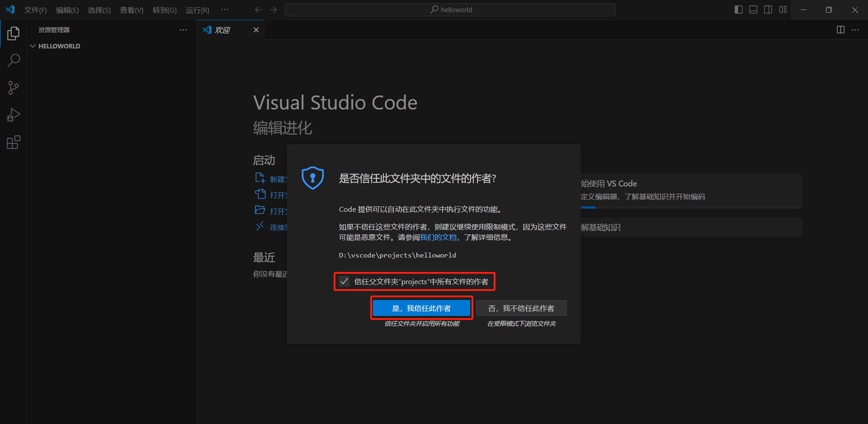Screen dimensions: 868x424
Task: Go forward with the right arrow
Action: point(273,10)
